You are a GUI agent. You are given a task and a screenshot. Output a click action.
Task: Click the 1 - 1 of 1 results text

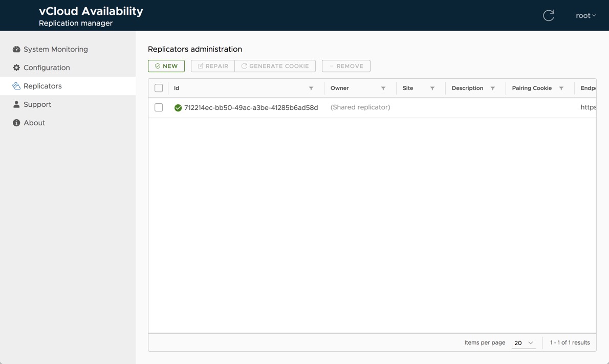[x=570, y=343]
